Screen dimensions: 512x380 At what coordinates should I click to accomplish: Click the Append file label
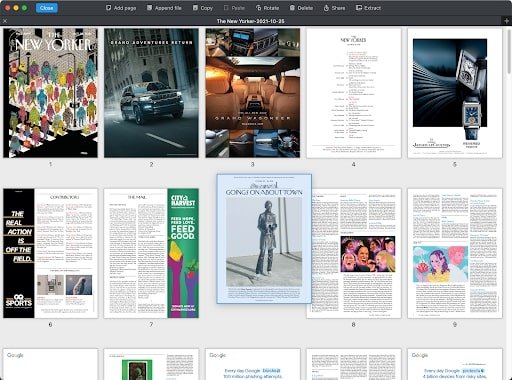[x=168, y=8]
